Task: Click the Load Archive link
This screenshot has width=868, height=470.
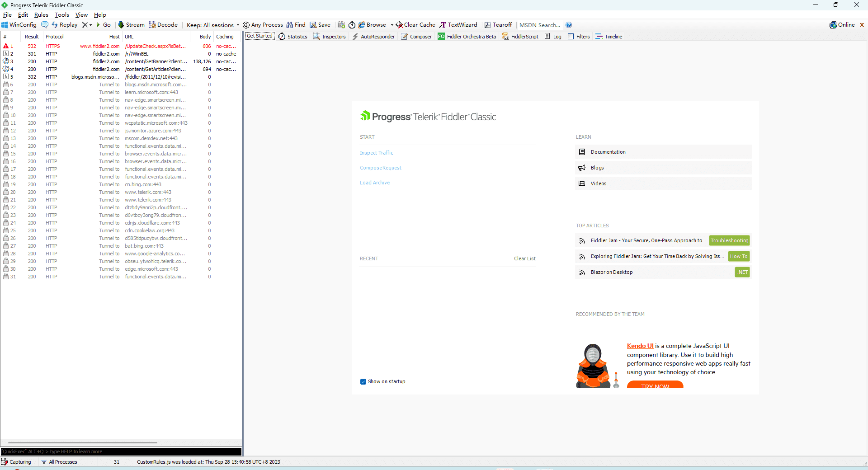Action: point(375,183)
